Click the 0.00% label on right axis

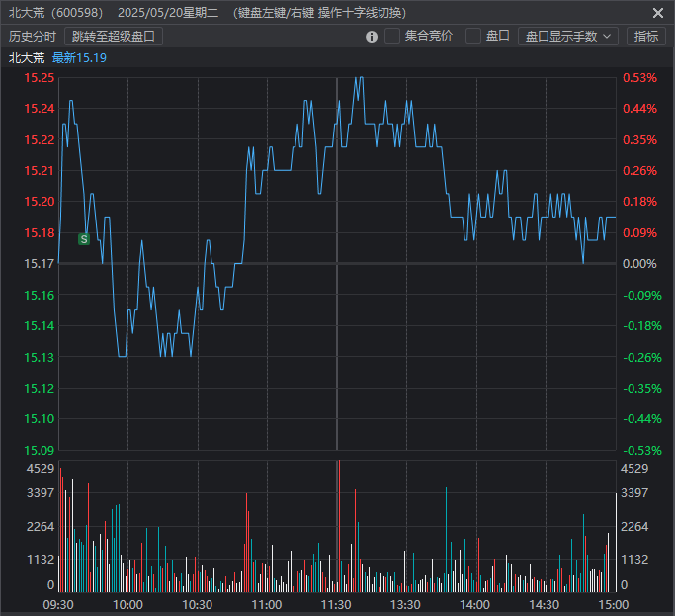[x=640, y=264]
